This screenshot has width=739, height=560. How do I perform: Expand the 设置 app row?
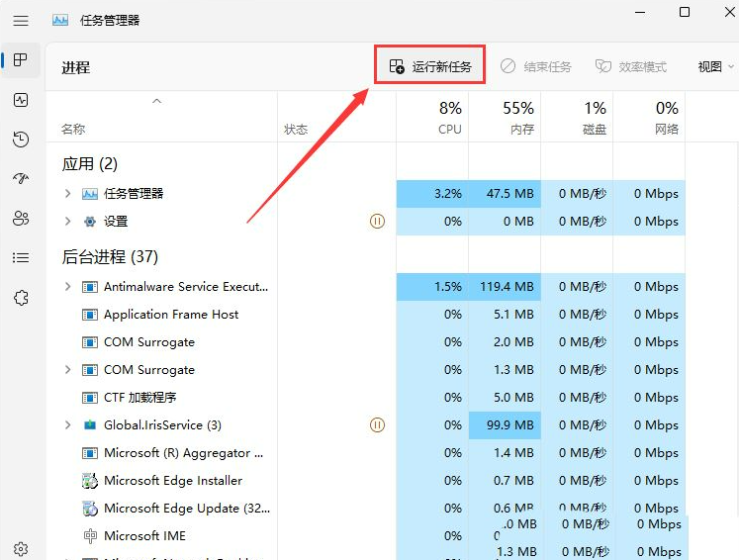click(x=68, y=221)
